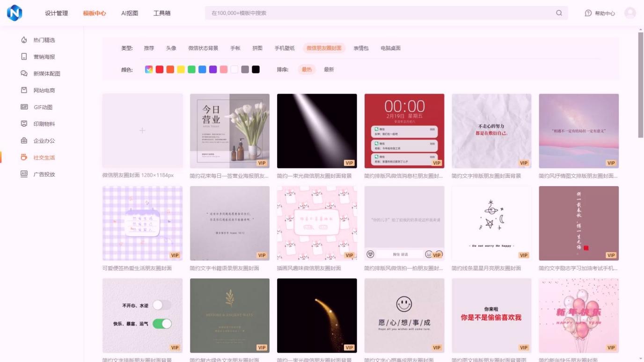Open the user avatar at top right
The width and height of the screenshot is (644, 362).
pos(630,13)
